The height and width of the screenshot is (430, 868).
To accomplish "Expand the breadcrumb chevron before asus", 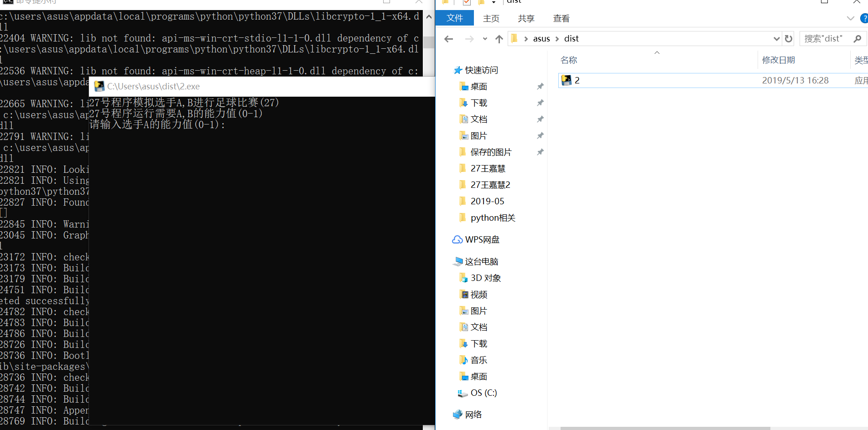I will pyautogui.click(x=526, y=39).
